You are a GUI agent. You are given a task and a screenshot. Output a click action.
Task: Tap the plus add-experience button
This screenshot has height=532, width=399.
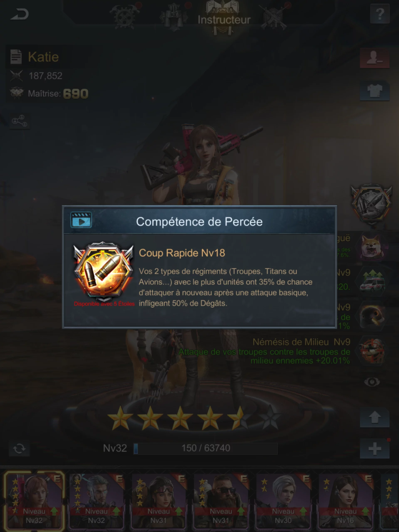tap(375, 448)
